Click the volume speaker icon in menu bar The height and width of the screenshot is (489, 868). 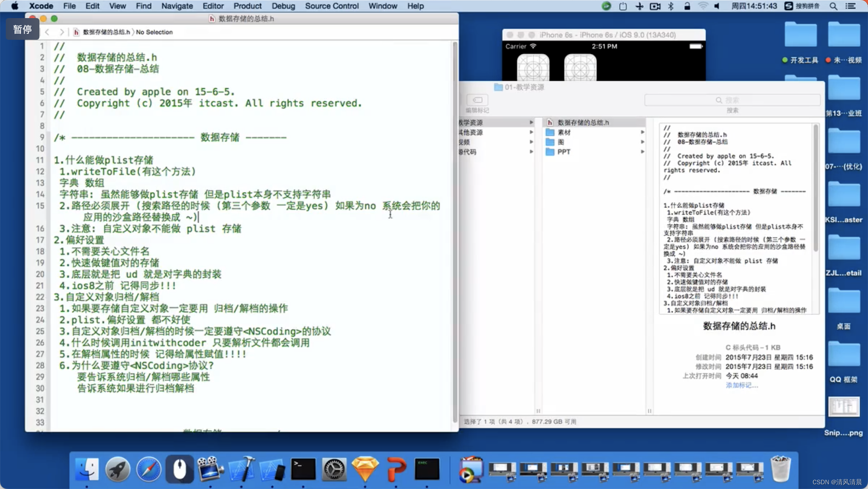point(717,6)
